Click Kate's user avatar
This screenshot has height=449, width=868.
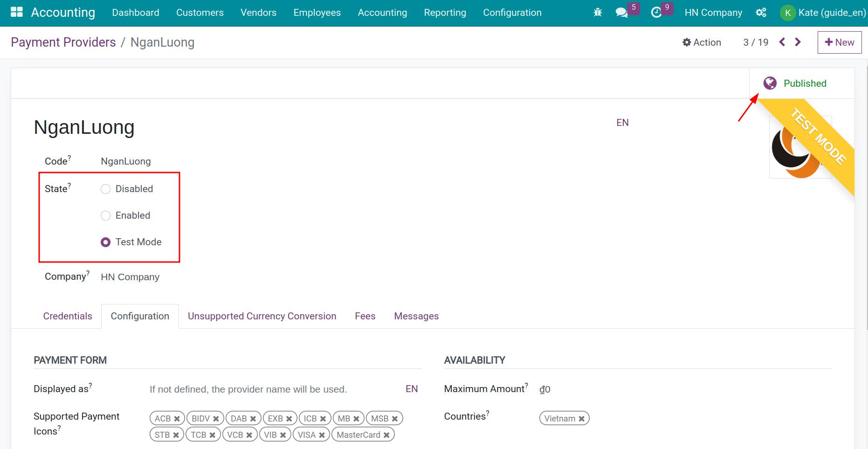coord(787,13)
